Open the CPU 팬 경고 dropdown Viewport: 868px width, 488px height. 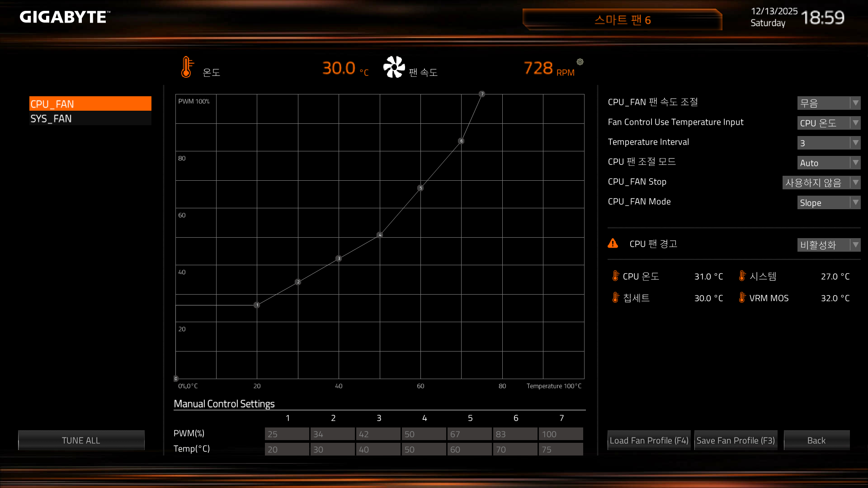(x=828, y=245)
